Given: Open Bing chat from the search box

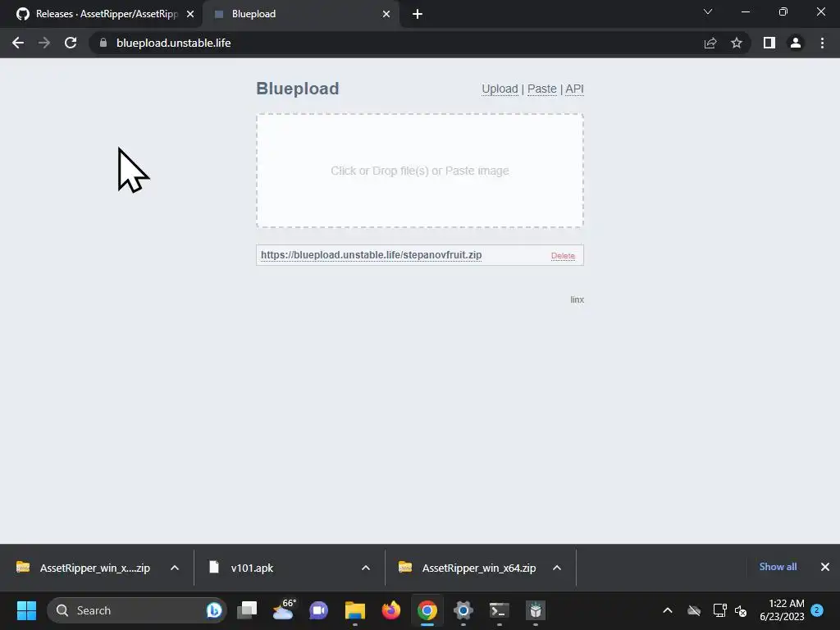Looking at the screenshot, I should pos(214,610).
